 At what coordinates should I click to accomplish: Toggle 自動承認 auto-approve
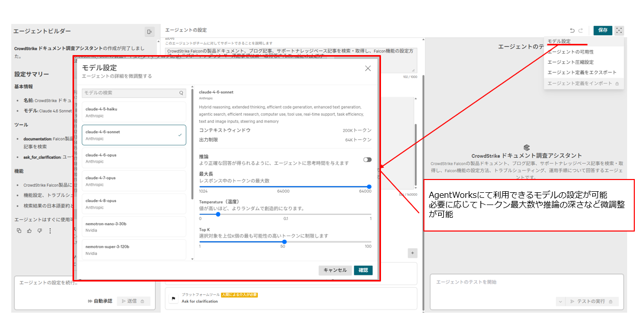click(100, 301)
